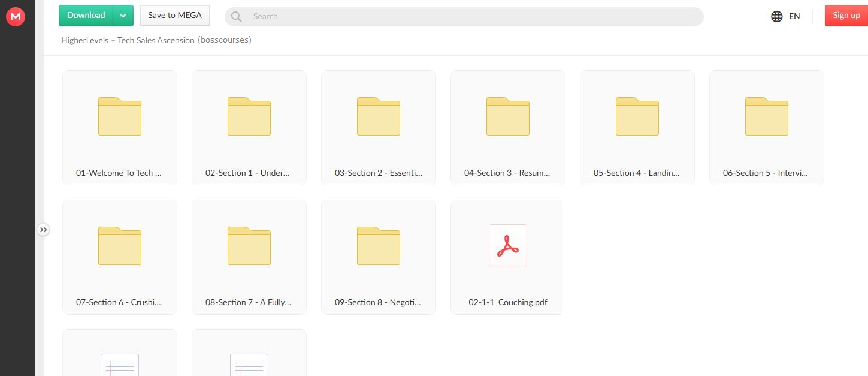This screenshot has width=868, height=376.
Task: Click the MEGA logo icon
Action: pos(15,17)
